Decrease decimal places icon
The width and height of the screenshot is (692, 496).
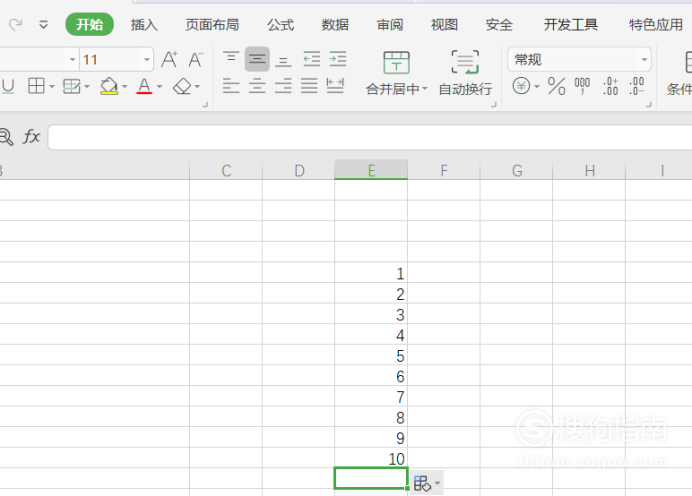click(x=637, y=86)
